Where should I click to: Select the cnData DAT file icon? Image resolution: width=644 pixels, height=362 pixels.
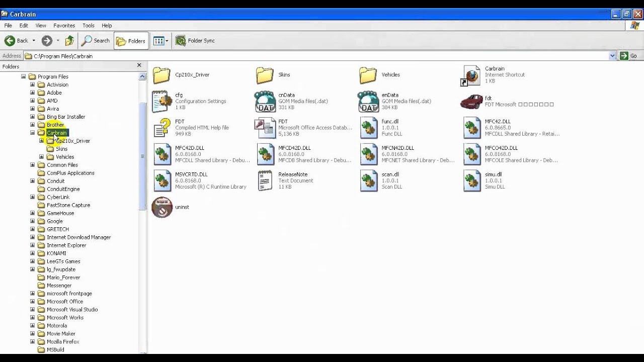[265, 101]
